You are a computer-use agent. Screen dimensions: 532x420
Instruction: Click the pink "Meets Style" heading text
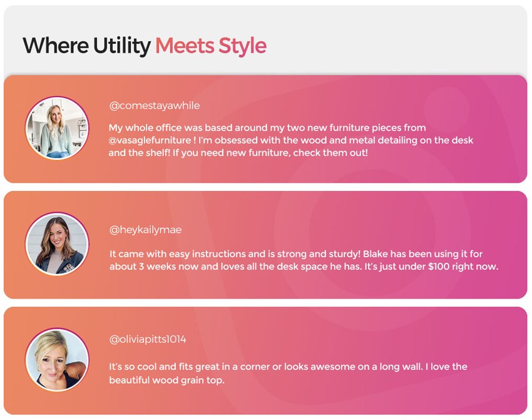[x=210, y=46]
